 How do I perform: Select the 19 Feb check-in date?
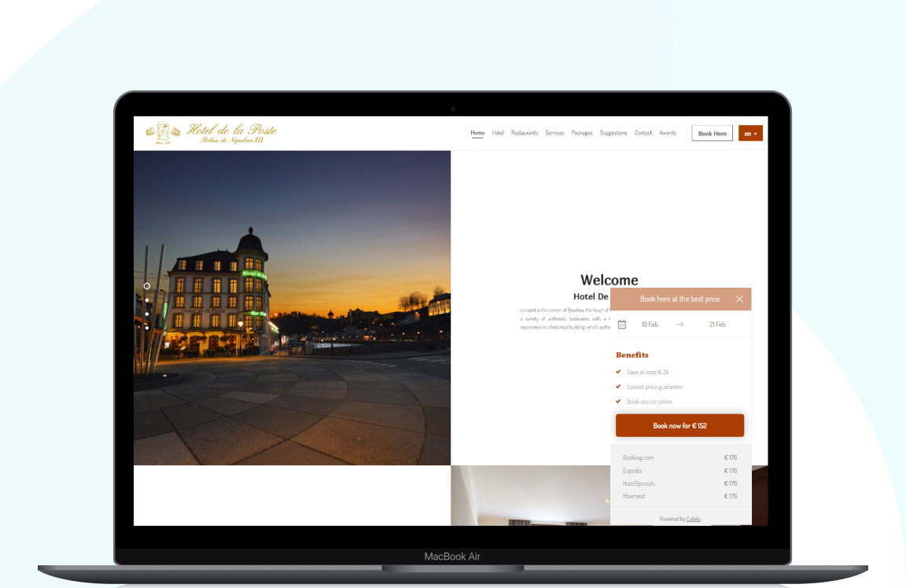click(649, 325)
